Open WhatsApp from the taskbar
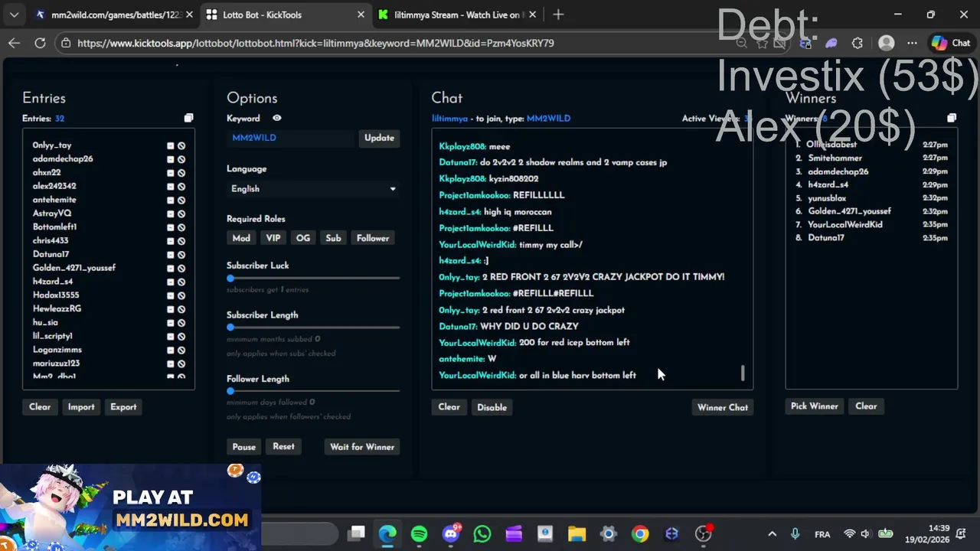Image resolution: width=980 pixels, height=551 pixels. 482,534
